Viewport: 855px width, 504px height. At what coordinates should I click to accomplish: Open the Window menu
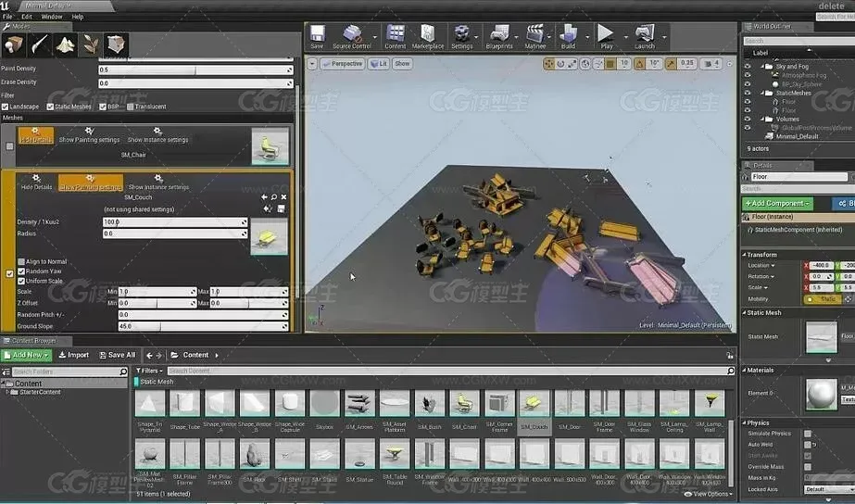pos(52,17)
